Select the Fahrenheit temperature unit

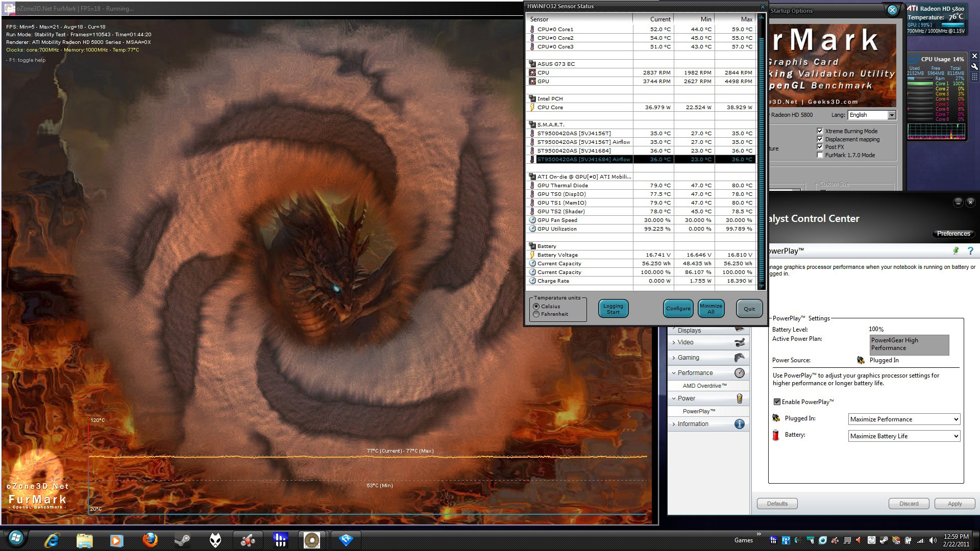[x=536, y=314]
